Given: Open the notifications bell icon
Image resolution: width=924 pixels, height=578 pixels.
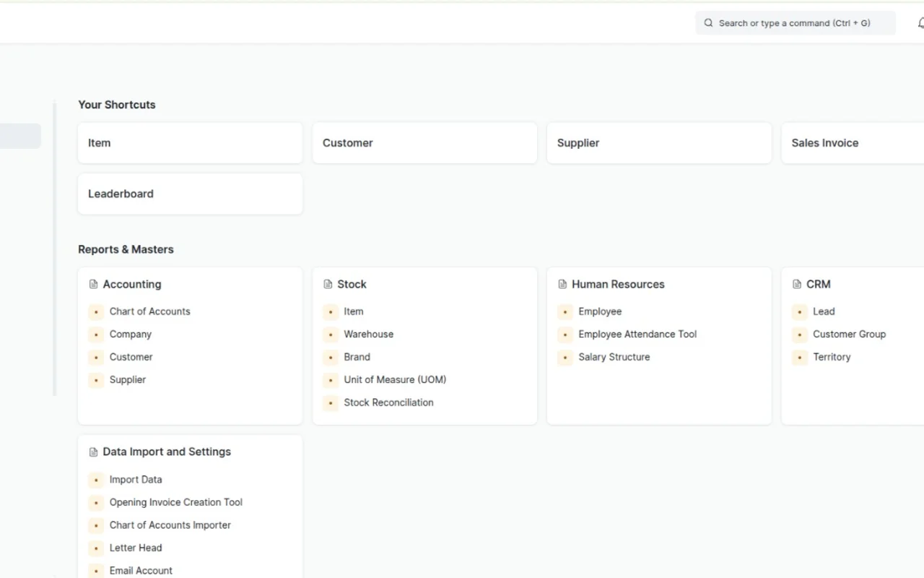Looking at the screenshot, I should pos(920,23).
